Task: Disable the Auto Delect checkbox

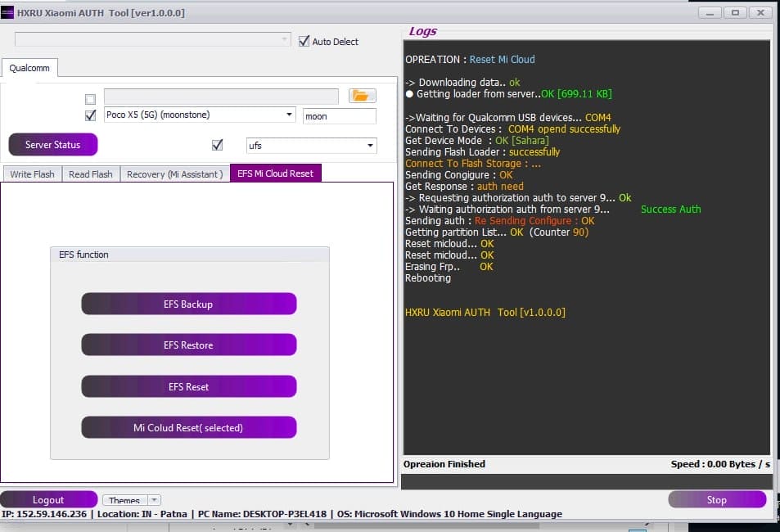Action: [304, 41]
